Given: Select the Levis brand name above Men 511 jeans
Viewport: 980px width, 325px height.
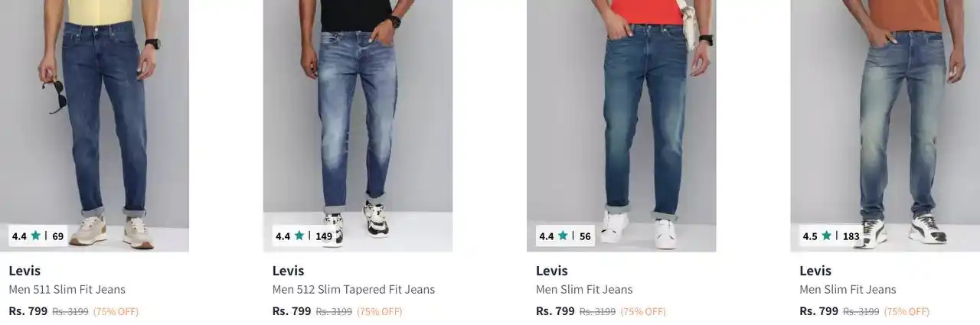Looking at the screenshot, I should (x=24, y=271).
